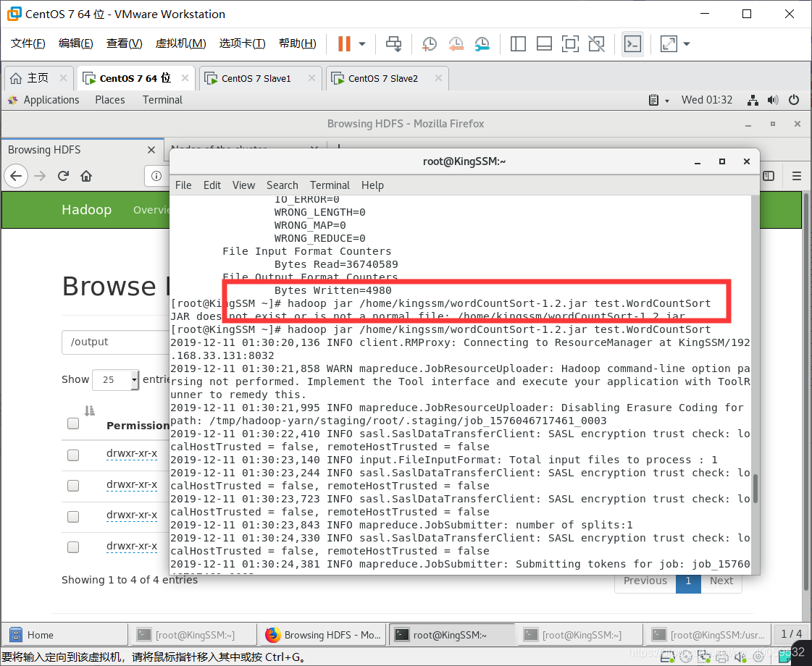The width and height of the screenshot is (812, 666).
Task: Open the snapshot manager icon
Action: 482,44
